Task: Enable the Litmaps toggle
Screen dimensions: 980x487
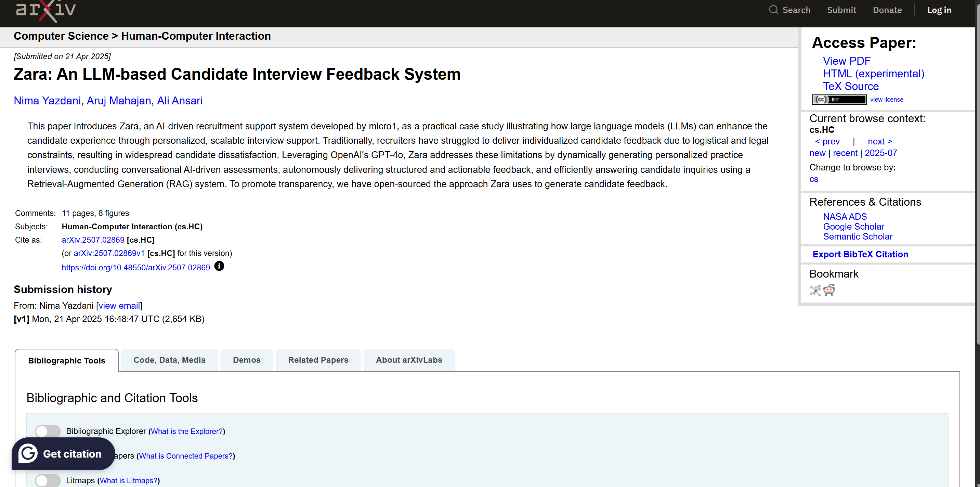Action: coord(48,480)
